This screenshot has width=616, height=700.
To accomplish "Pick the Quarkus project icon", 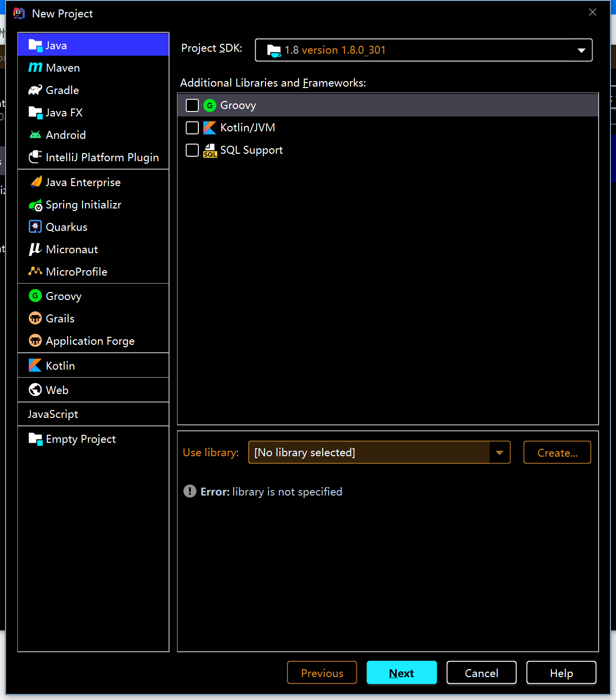I will coord(35,227).
